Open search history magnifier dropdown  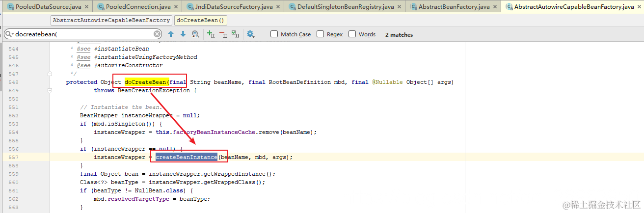click(10, 34)
